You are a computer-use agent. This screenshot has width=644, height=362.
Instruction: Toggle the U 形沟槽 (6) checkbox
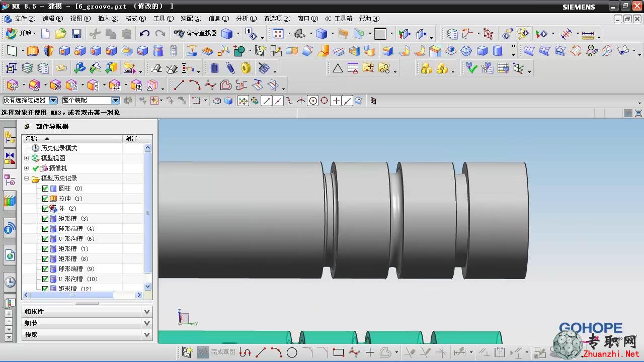45,239
